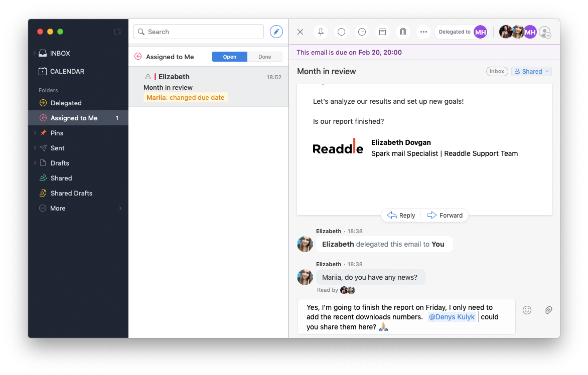The image size is (588, 375).
Task: Compose a new email with the pencil icon
Action: (276, 32)
